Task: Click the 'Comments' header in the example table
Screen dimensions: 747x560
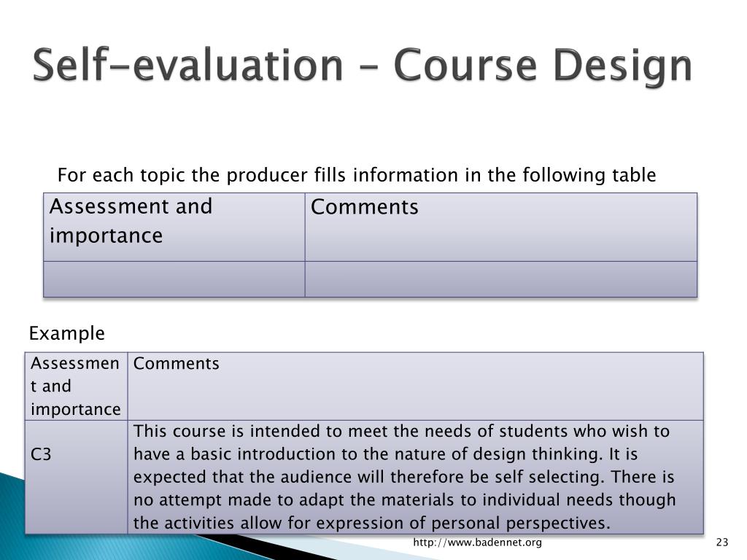Action: pyautogui.click(x=177, y=363)
